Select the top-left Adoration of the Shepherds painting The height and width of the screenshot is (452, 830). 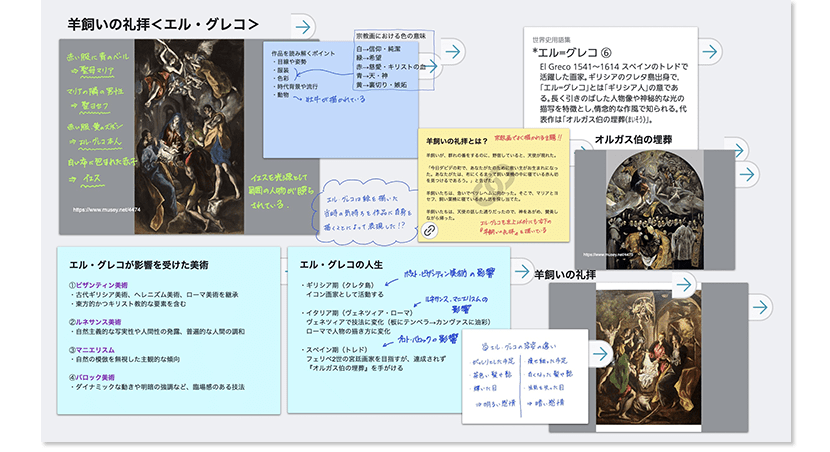click(189, 137)
